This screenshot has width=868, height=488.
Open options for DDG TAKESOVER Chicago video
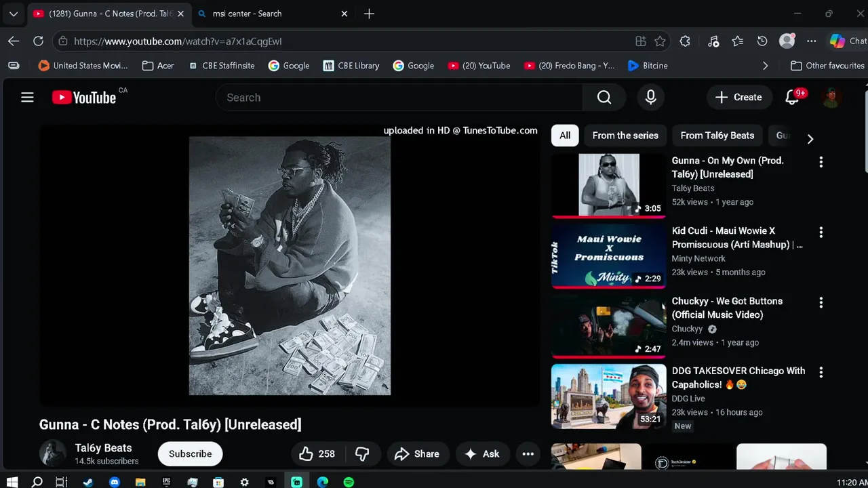point(821,372)
